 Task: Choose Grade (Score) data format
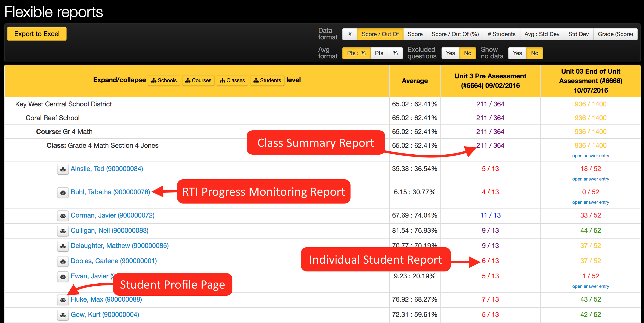(x=615, y=34)
